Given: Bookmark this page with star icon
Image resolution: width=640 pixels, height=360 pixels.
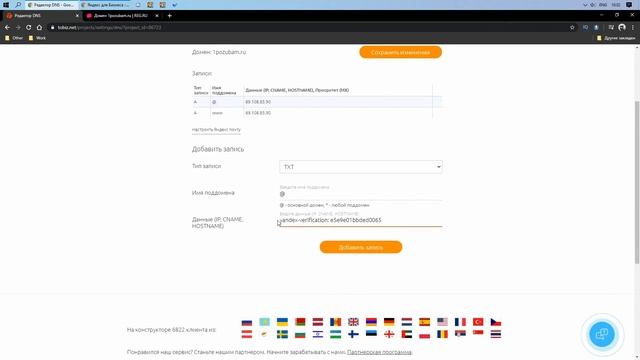Looking at the screenshot, I should tap(572, 27).
